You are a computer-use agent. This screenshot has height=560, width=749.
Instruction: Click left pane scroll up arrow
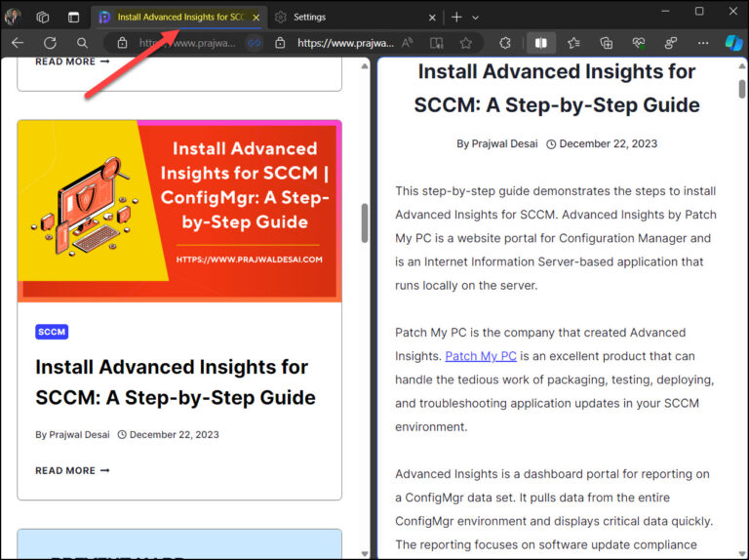(x=365, y=66)
